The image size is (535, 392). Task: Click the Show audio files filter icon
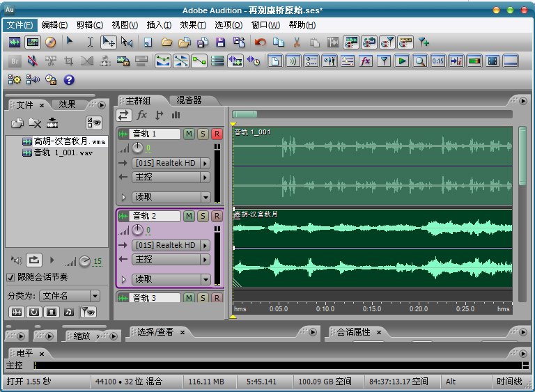[x=17, y=312]
